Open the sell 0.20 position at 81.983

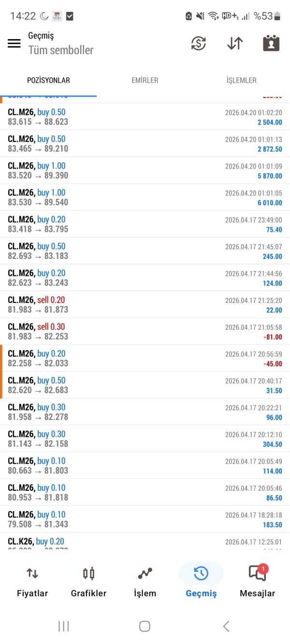pyautogui.click(x=145, y=304)
